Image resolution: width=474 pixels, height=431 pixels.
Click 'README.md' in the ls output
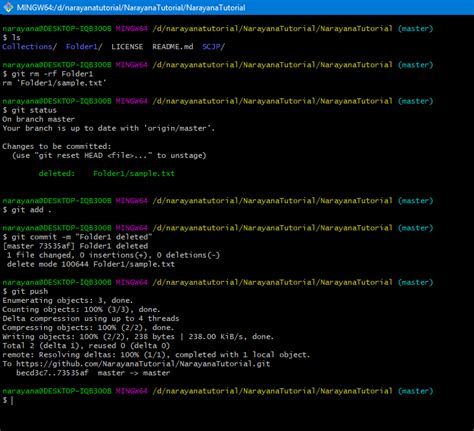tap(173, 46)
